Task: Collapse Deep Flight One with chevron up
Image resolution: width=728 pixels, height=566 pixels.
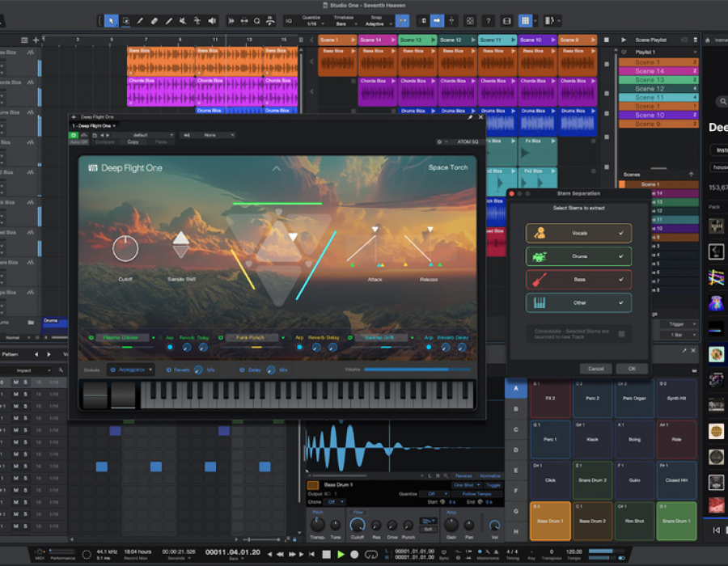Action: pyautogui.click(x=277, y=168)
